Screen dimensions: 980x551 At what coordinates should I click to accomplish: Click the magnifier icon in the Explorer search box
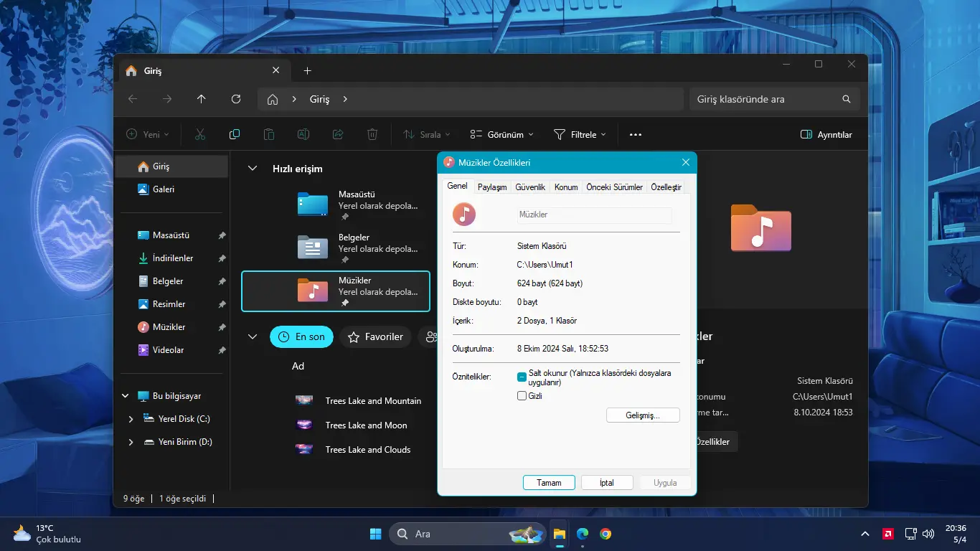[x=847, y=99]
